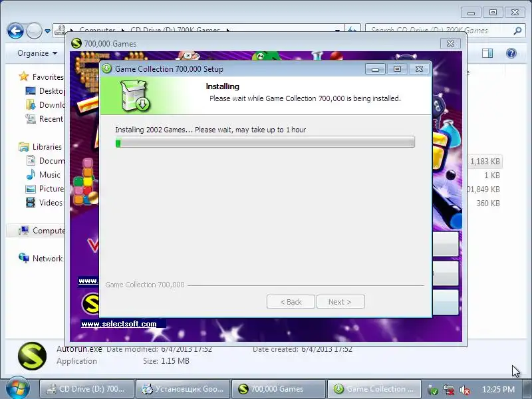Click the Windows Start orb

[x=18, y=388]
